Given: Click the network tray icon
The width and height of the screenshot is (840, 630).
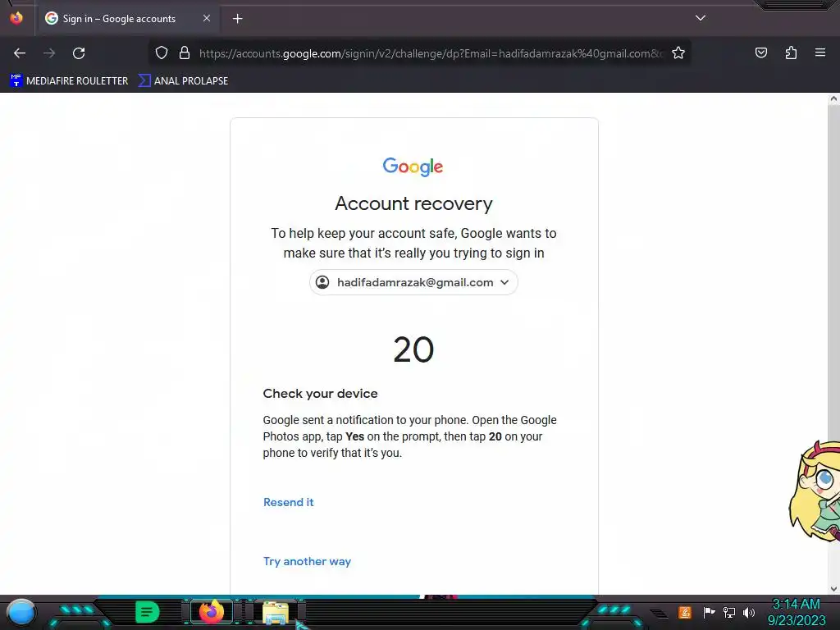Looking at the screenshot, I should [x=728, y=612].
